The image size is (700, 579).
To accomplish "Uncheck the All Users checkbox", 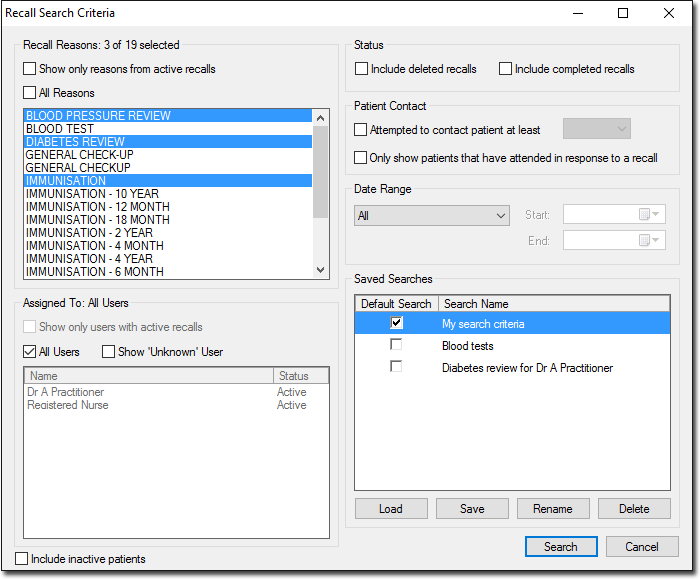I will click(30, 352).
